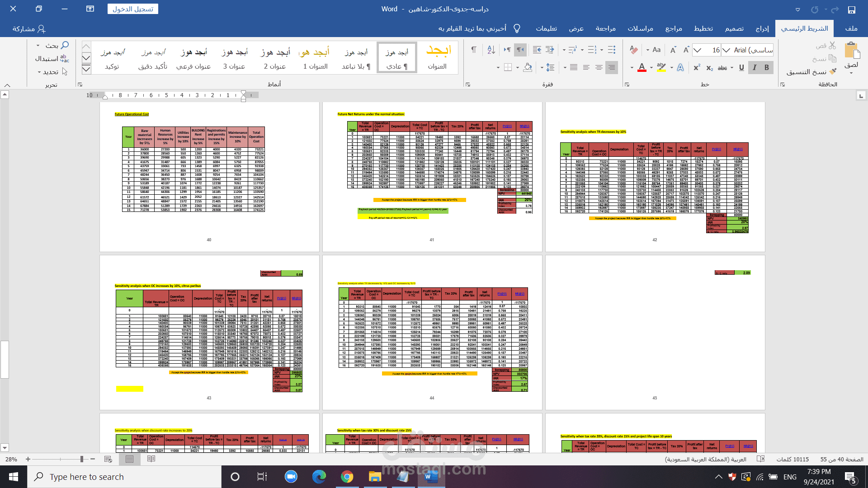Image resolution: width=868 pixels, height=488 pixels.
Task: Expand the Styles gallery more arrow
Action: (x=86, y=69)
